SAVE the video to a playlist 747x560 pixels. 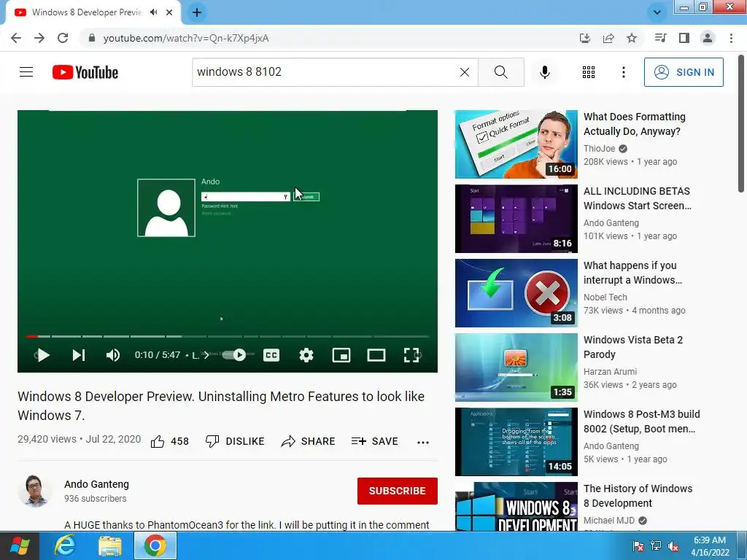pyautogui.click(x=374, y=441)
